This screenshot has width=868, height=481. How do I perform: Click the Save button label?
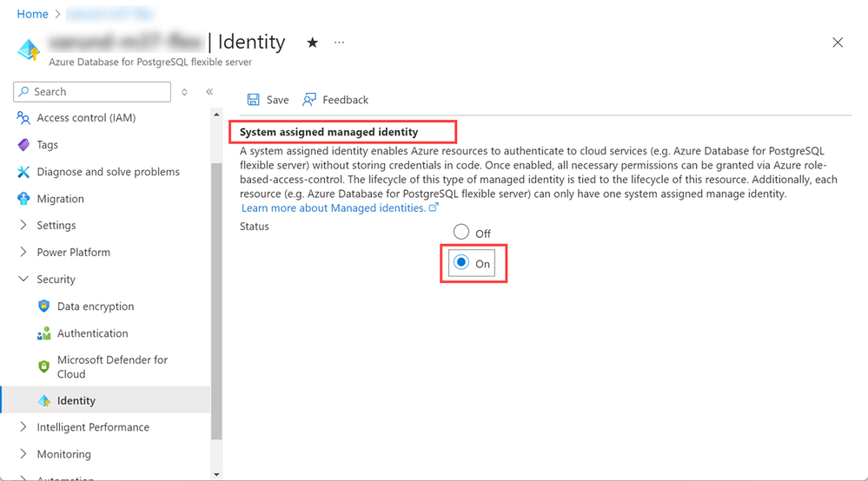coord(277,100)
